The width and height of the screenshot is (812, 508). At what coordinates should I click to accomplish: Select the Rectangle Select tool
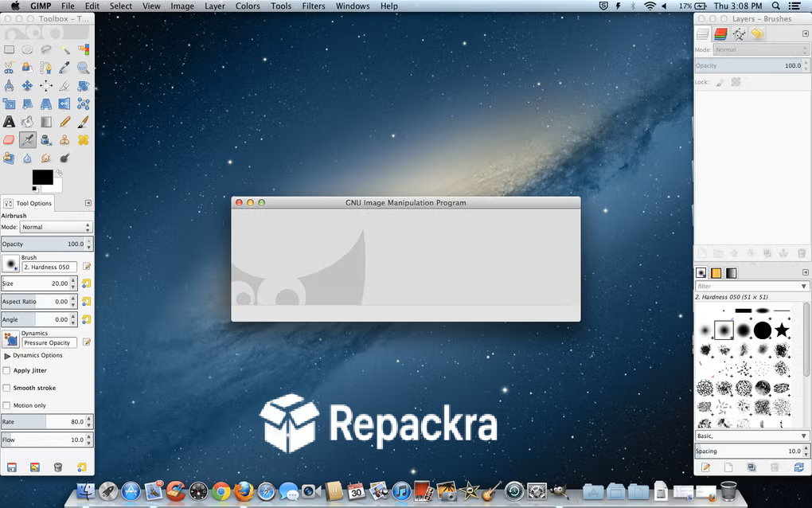coord(10,49)
